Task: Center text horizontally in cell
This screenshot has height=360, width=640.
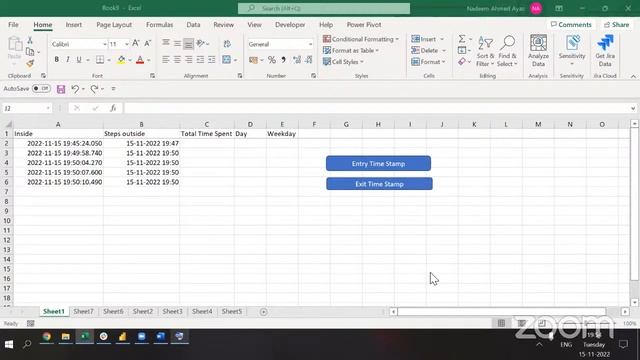Action: tap(177, 60)
